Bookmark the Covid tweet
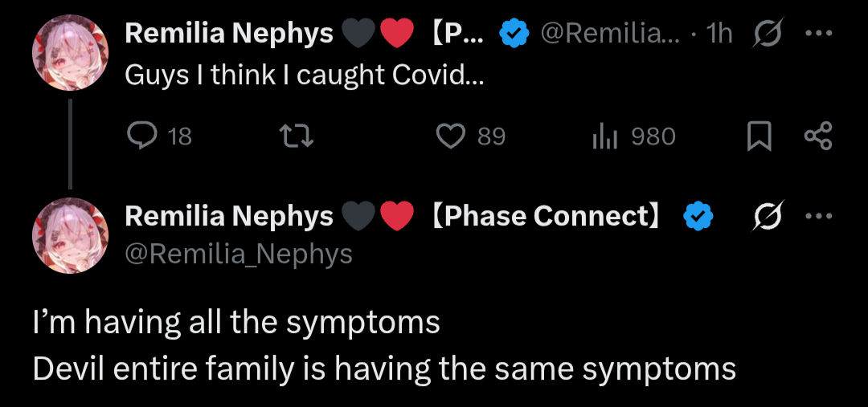 pos(758,137)
